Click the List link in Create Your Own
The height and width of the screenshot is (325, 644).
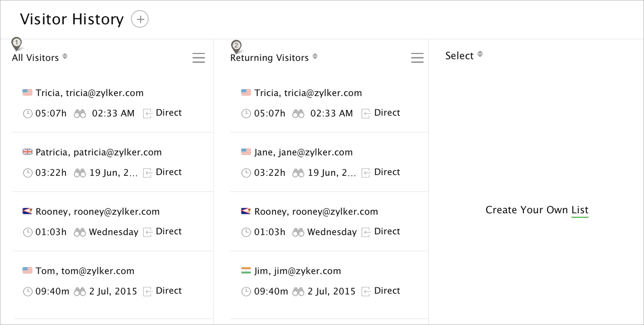pyautogui.click(x=580, y=210)
